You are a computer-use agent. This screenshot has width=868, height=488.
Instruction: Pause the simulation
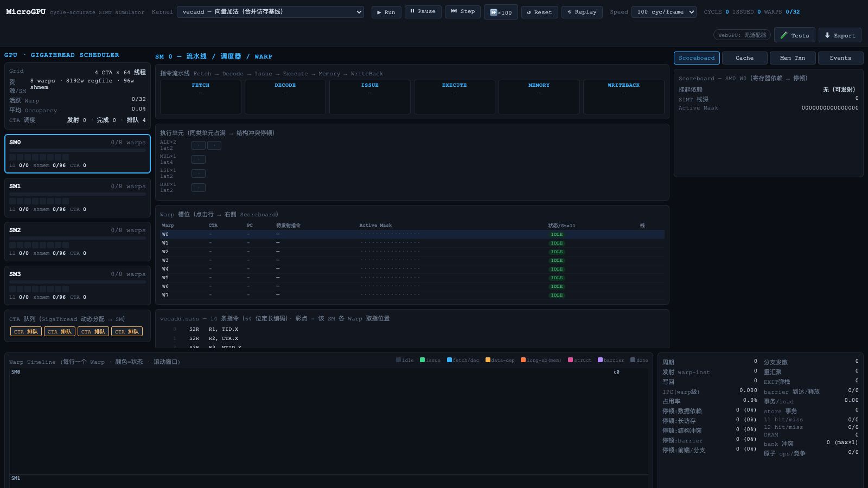(x=423, y=11)
